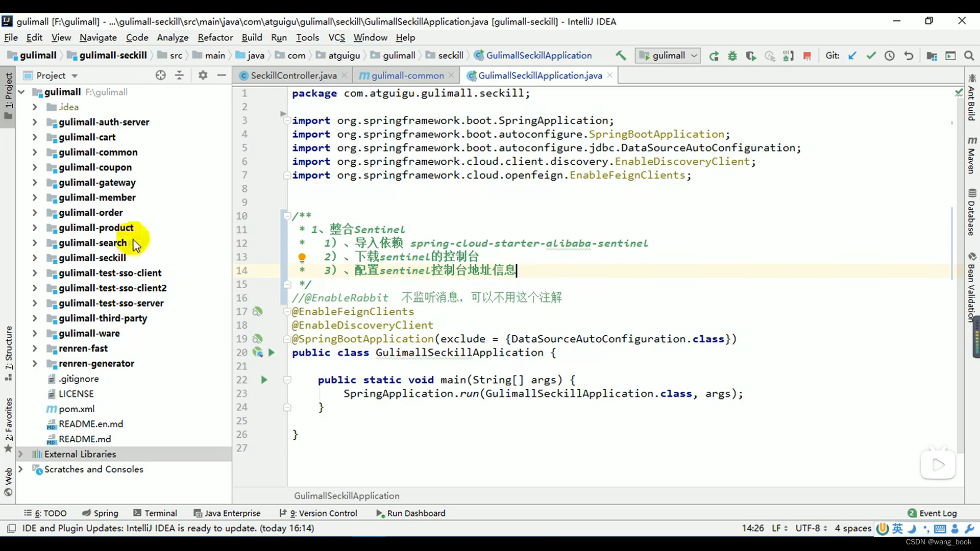Image resolution: width=980 pixels, height=551 pixels.
Task: Click the Java Enterprise icon
Action: coord(197,513)
